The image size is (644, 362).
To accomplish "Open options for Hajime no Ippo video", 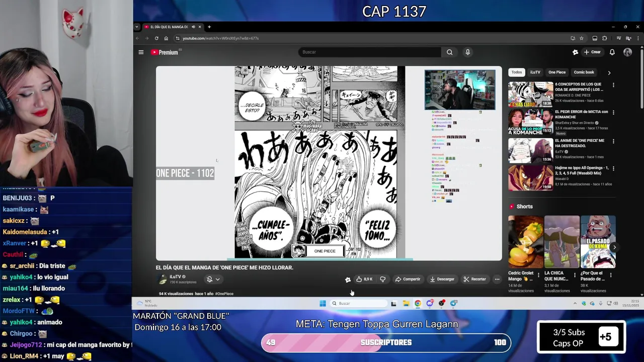I will [613, 169].
